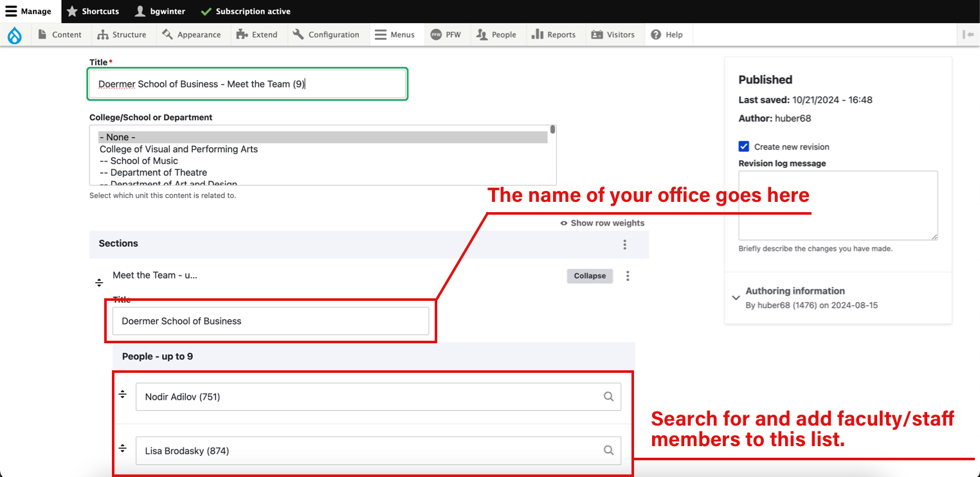Image resolution: width=980 pixels, height=477 pixels.
Task: Open the bgwinter user account menu
Action: [159, 11]
